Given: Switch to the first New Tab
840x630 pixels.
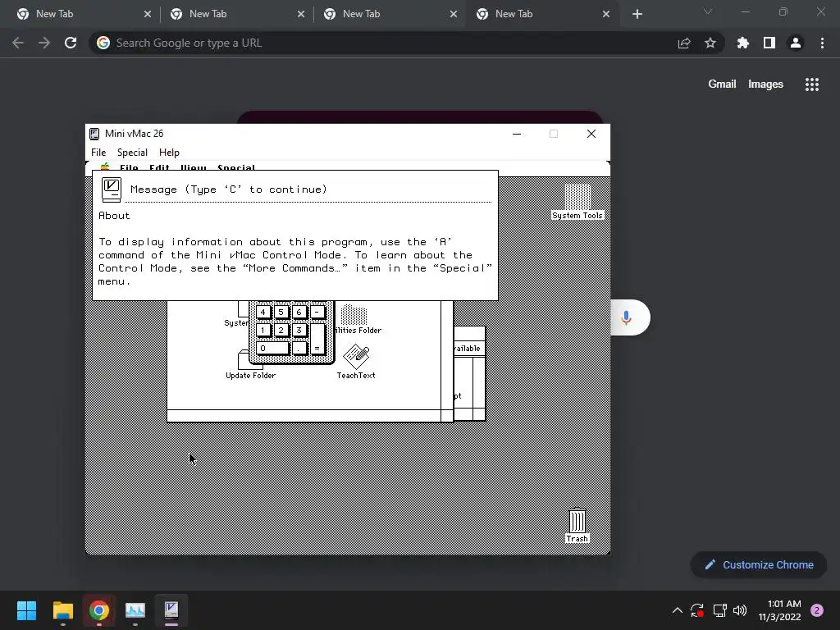Looking at the screenshot, I should [x=84, y=14].
